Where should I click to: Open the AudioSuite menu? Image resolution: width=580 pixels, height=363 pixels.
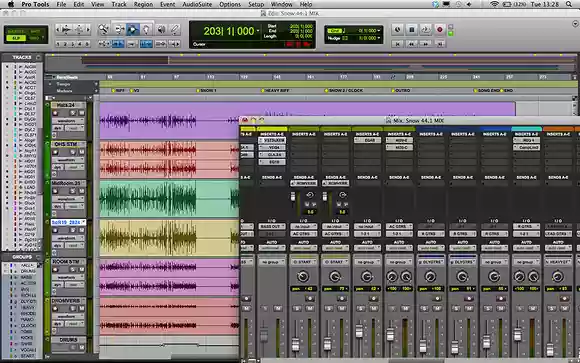[x=197, y=4]
